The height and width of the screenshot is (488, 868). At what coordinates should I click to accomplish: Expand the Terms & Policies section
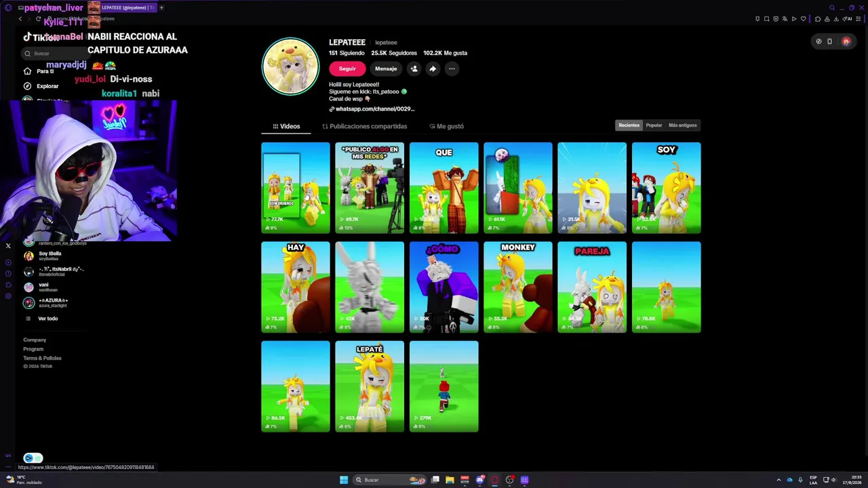[x=42, y=358]
